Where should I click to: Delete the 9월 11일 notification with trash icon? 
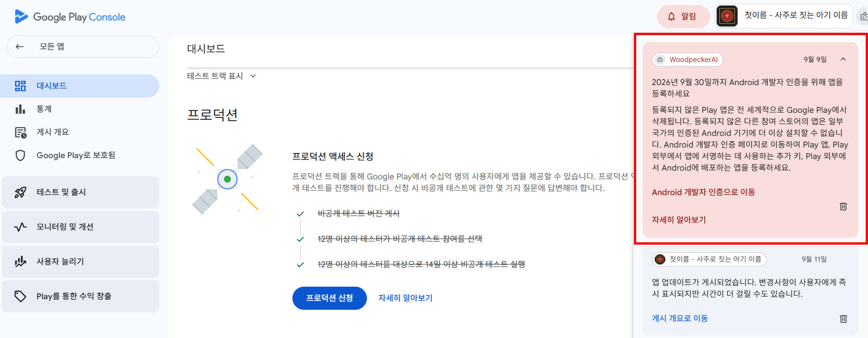(x=843, y=319)
